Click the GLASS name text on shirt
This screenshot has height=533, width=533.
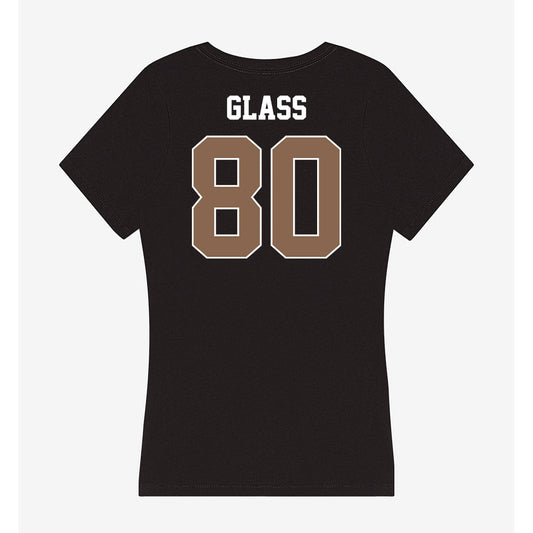[266, 108]
